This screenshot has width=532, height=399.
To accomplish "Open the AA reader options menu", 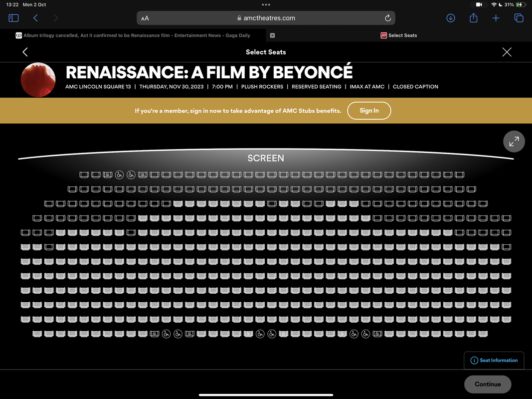I will pos(145,18).
